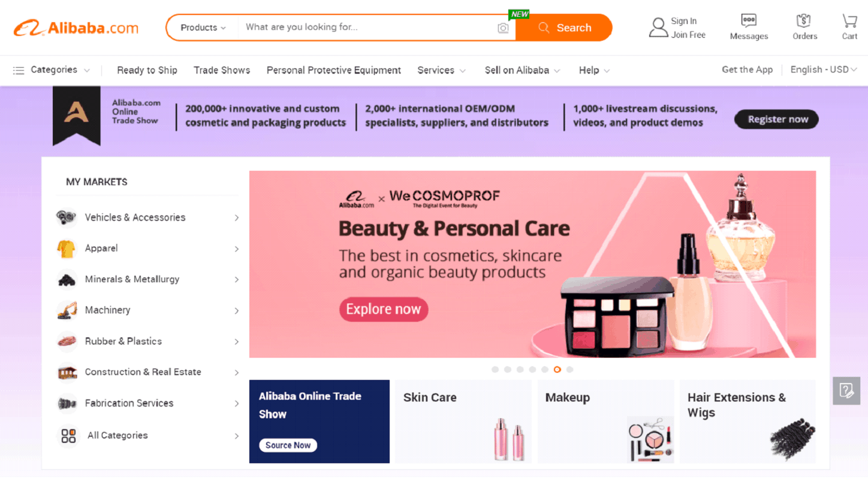Click the Fabrication Services icon
This screenshot has height=489, width=868.
coord(67,403)
